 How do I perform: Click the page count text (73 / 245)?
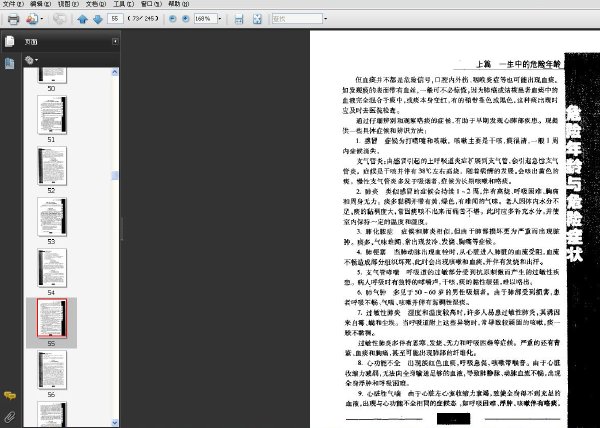coord(143,18)
